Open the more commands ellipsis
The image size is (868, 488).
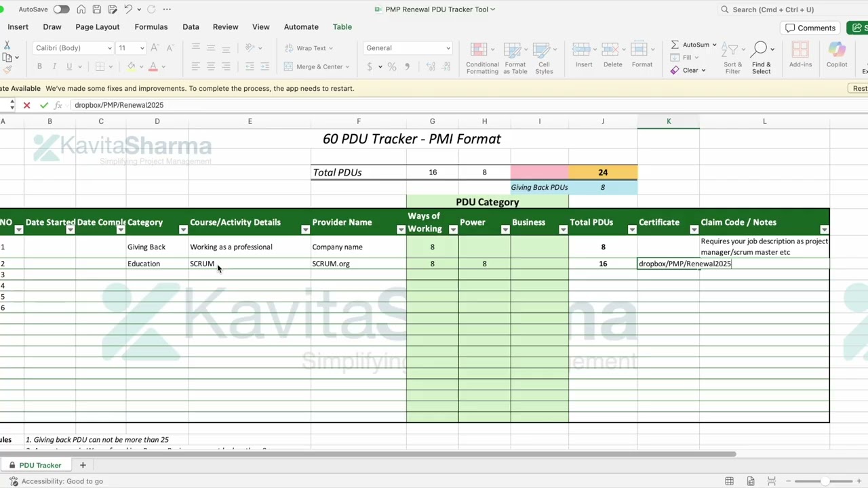[167, 9]
